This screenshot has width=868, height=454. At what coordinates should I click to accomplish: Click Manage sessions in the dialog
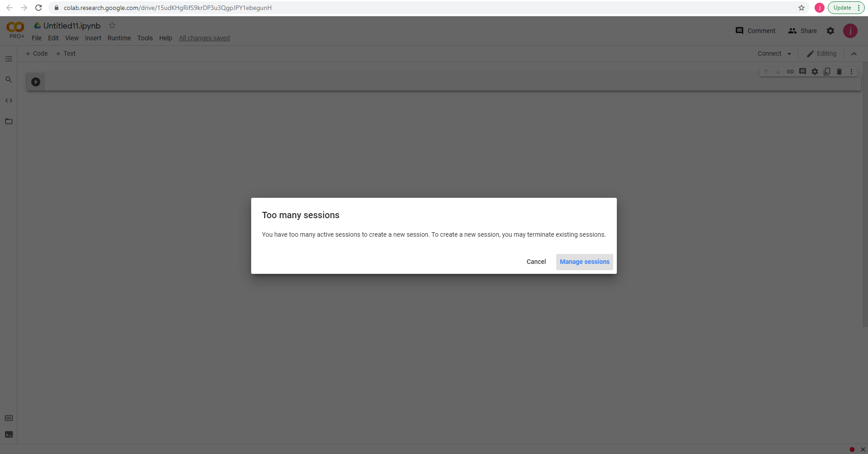(584, 262)
